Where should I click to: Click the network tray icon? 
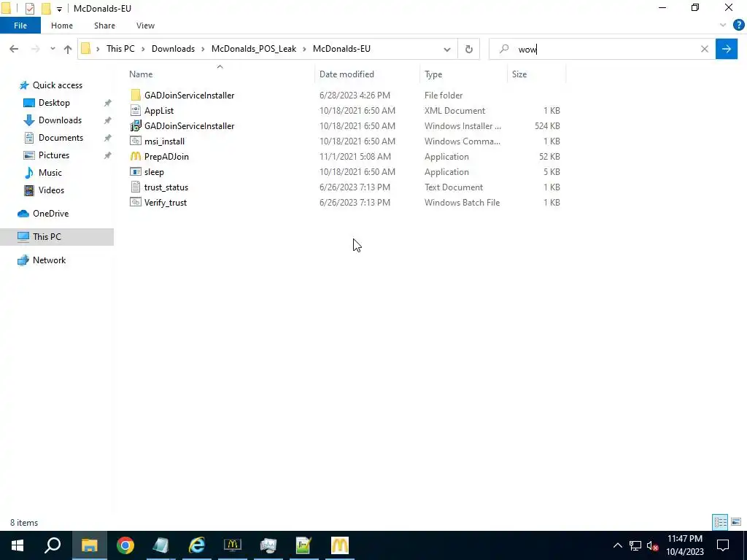click(635, 545)
